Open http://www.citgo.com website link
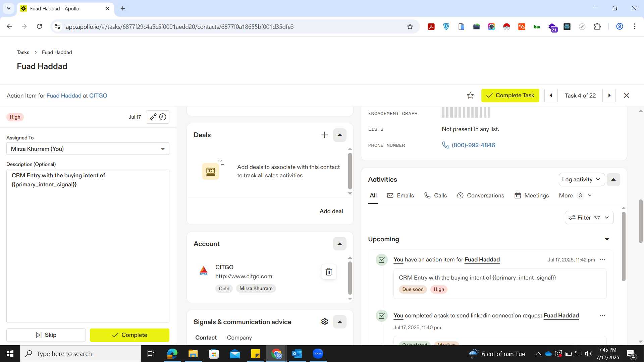 [x=244, y=277]
